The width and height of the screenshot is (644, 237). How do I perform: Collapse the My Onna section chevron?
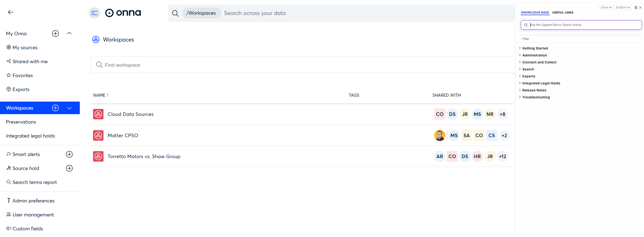[x=69, y=34]
